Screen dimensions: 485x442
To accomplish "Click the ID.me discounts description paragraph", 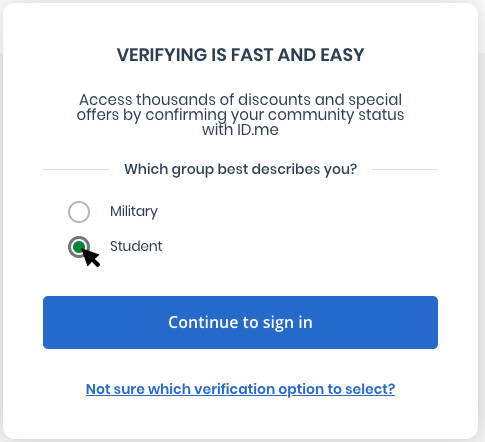I will [240, 115].
